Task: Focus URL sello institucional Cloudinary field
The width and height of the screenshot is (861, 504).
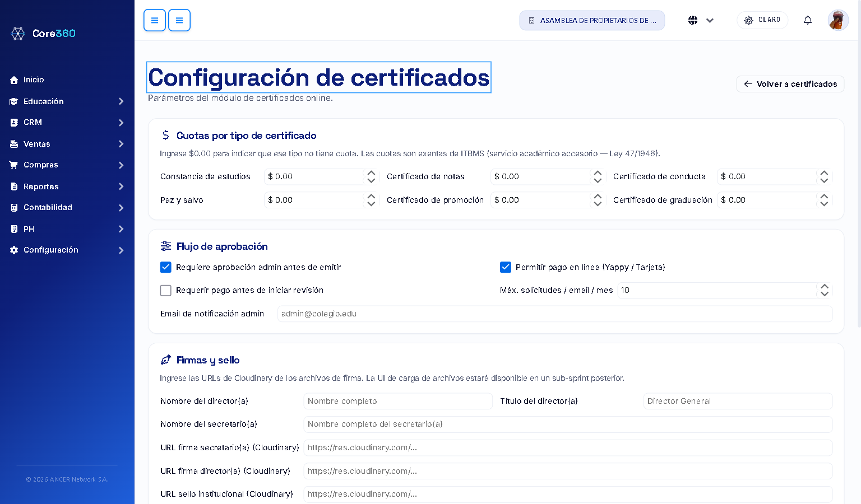Action: [x=568, y=494]
